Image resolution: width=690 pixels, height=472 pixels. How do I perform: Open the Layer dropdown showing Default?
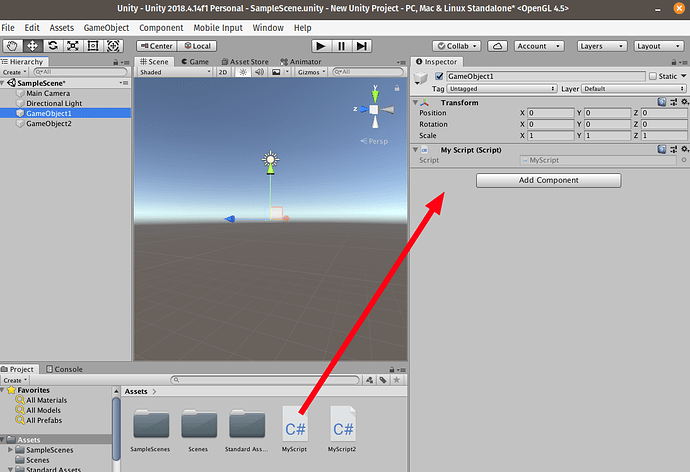pyautogui.click(x=634, y=88)
